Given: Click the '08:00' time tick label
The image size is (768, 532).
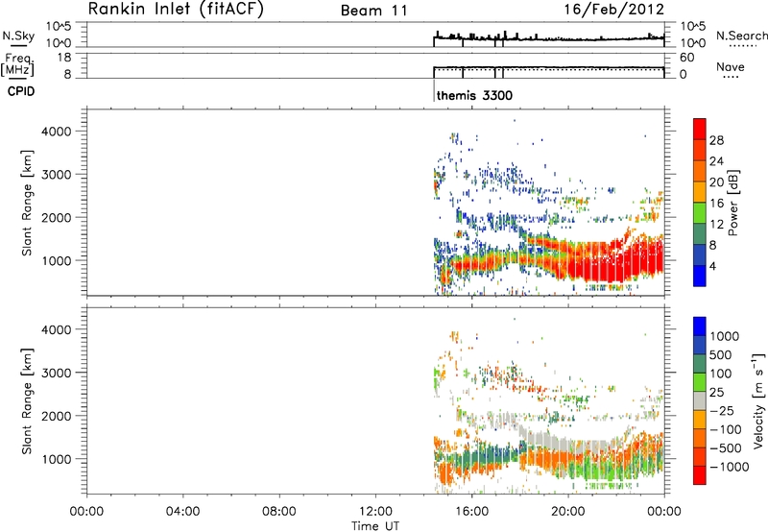Looking at the screenshot, I should pos(279,512).
